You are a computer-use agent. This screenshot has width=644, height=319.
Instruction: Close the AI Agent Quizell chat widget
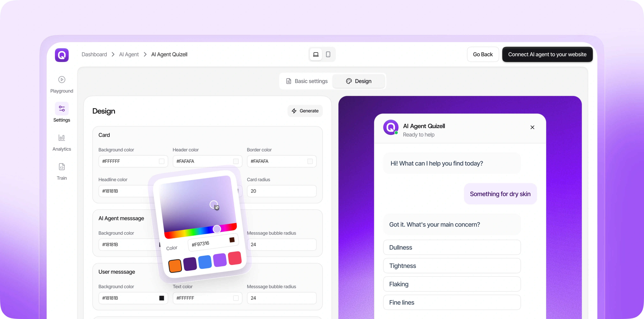click(532, 127)
